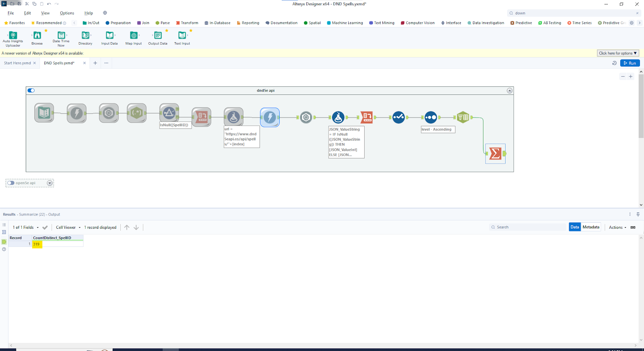Click the green output anchor icon in Results
Viewport: 644px width, 351px height.
[x=4, y=242]
